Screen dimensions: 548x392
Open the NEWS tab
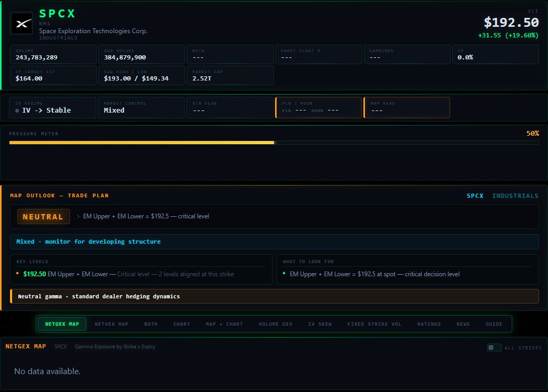pyautogui.click(x=463, y=324)
